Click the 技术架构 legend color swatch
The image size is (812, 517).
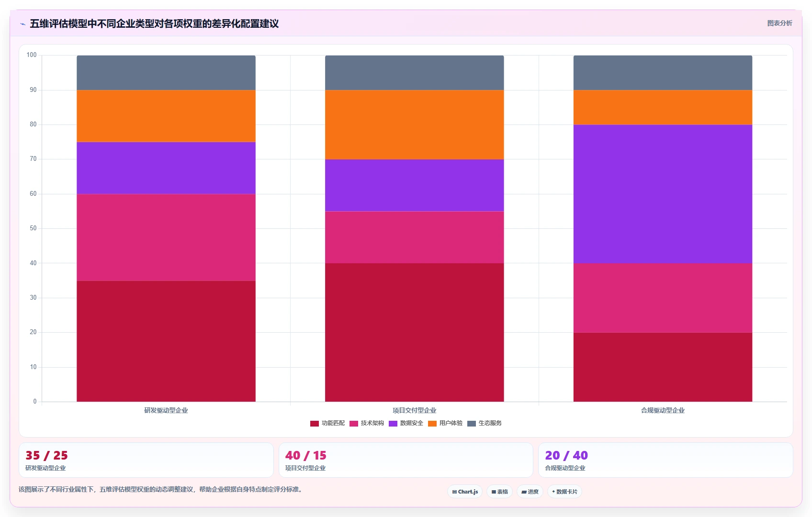coord(353,424)
